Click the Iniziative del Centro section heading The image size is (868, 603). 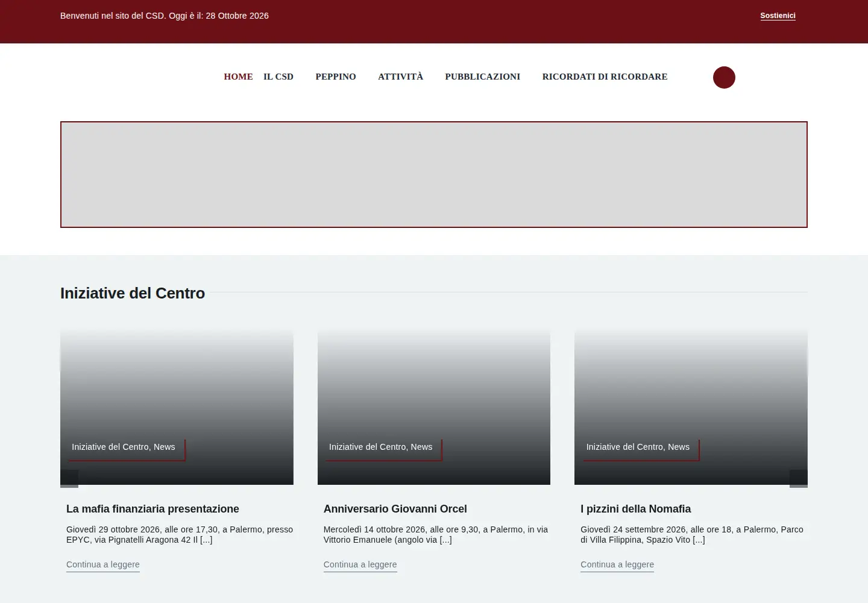tap(133, 293)
